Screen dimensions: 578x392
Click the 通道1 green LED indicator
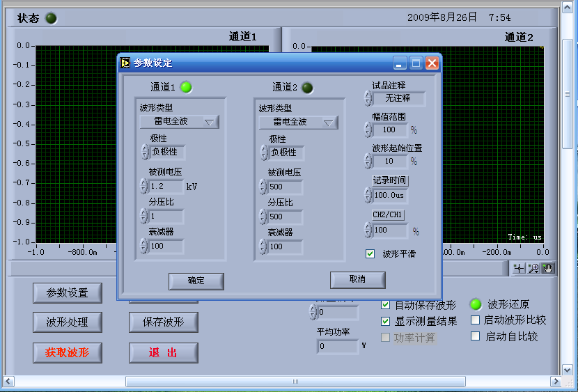tap(186, 87)
